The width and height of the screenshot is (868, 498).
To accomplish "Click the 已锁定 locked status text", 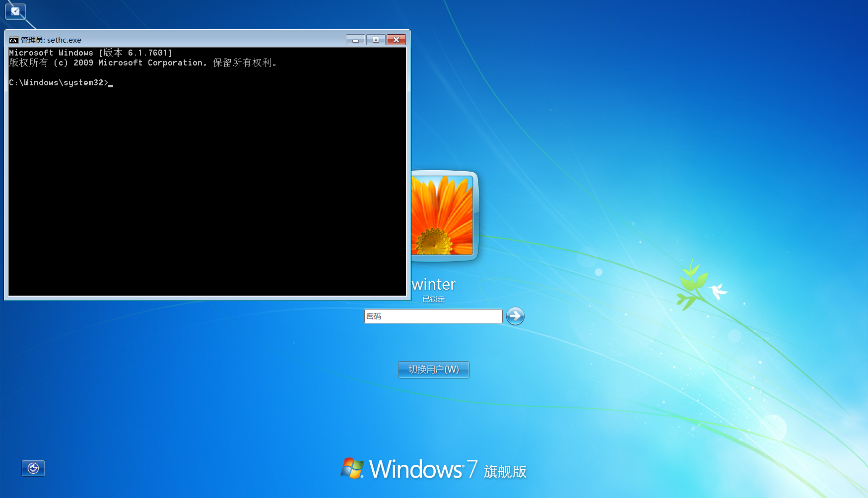I will pyautogui.click(x=434, y=299).
